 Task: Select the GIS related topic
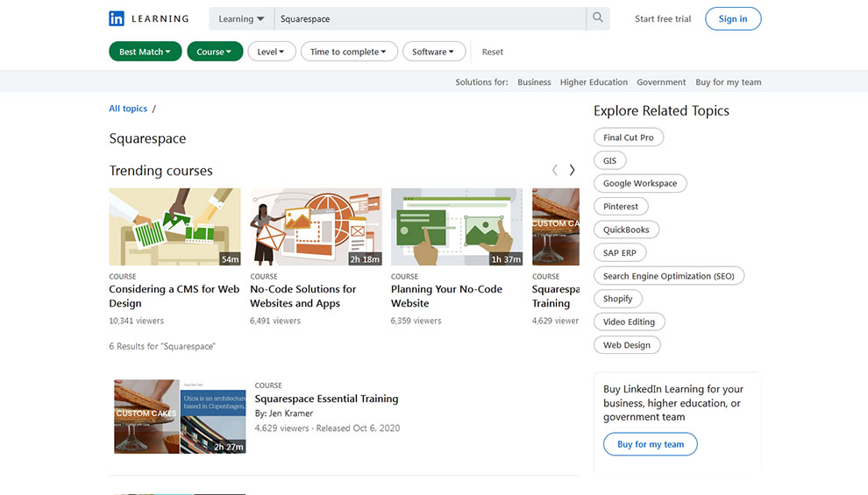coord(609,160)
